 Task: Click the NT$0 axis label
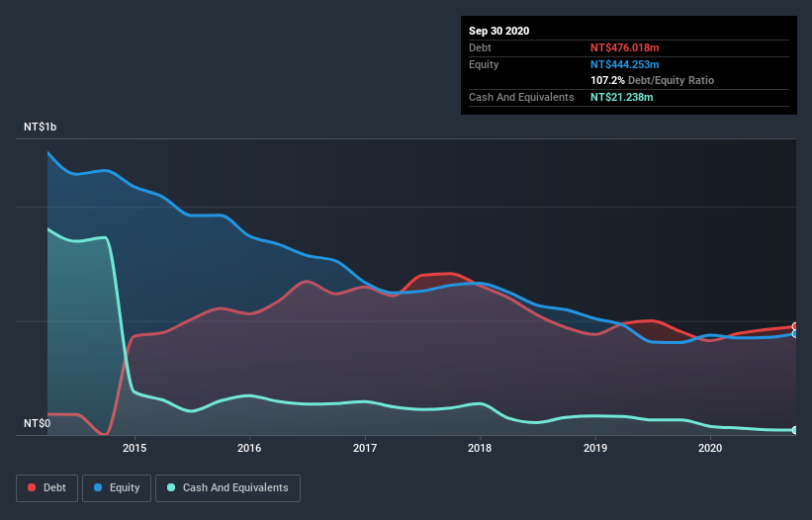click(x=38, y=423)
